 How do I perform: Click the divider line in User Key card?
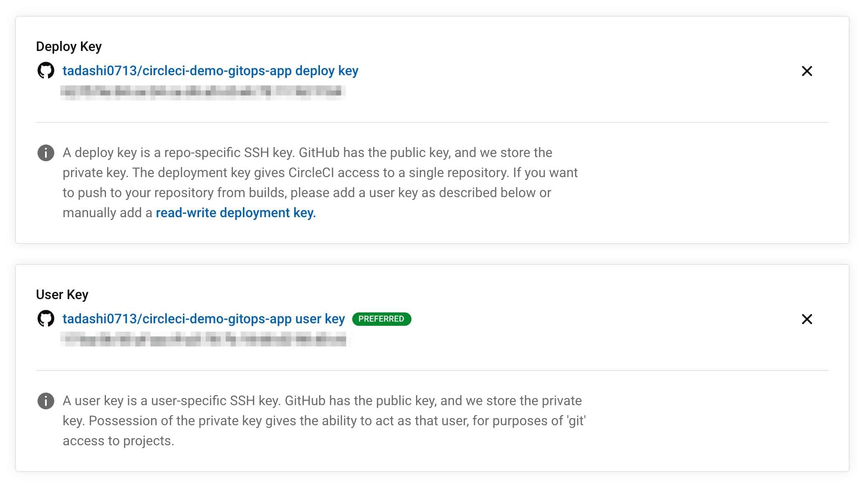coord(432,370)
